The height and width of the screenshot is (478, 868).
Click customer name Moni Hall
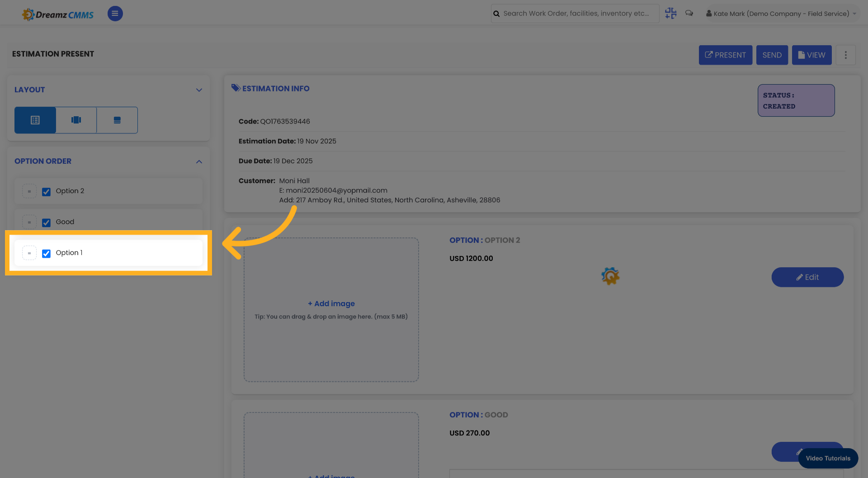click(x=294, y=181)
